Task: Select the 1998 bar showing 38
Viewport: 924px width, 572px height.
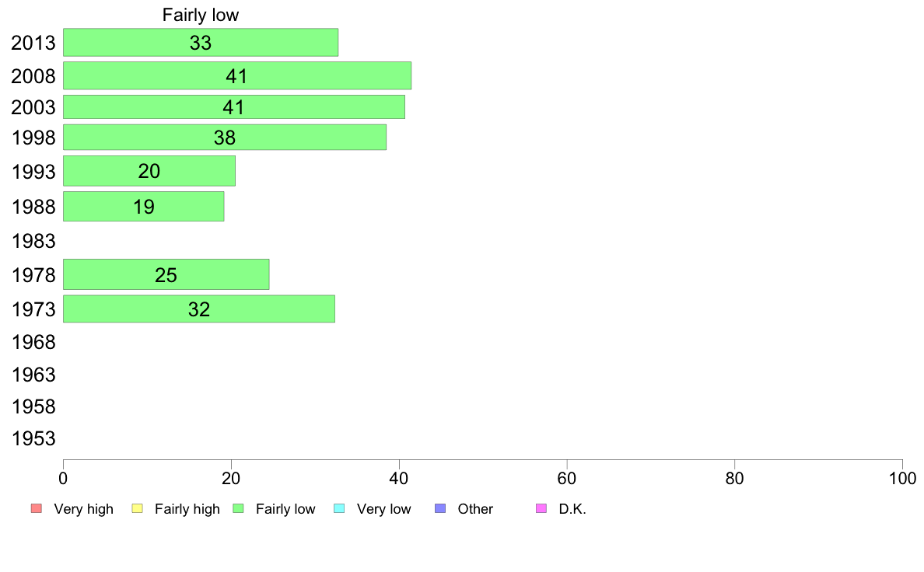Action: pyautogui.click(x=225, y=138)
